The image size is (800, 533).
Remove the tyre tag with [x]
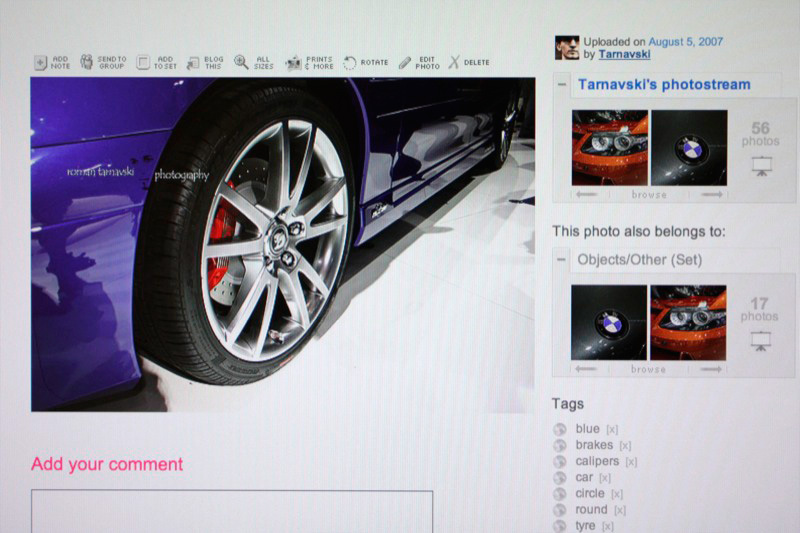[x=608, y=526]
